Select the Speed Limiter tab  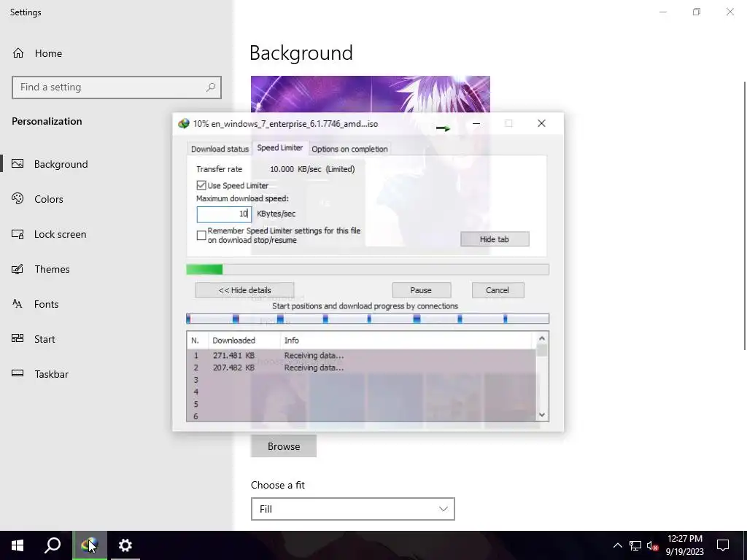pyautogui.click(x=280, y=147)
